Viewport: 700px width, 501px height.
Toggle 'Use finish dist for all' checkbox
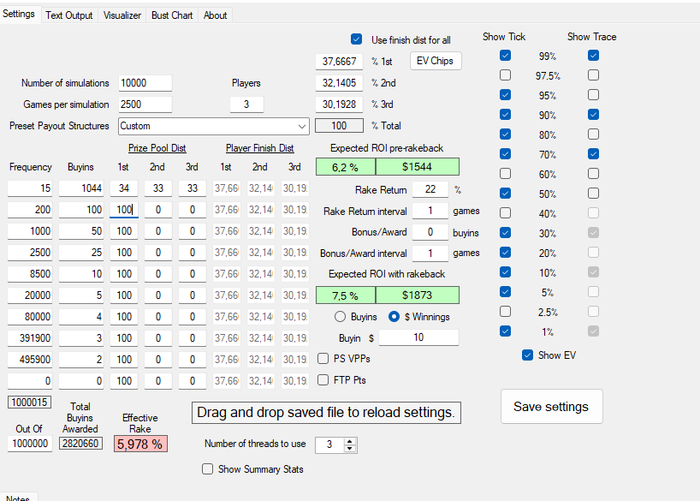point(356,40)
